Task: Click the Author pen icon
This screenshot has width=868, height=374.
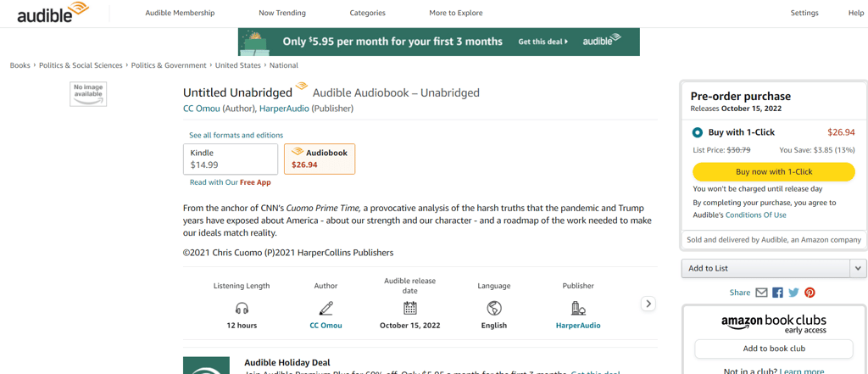Action: tap(326, 308)
